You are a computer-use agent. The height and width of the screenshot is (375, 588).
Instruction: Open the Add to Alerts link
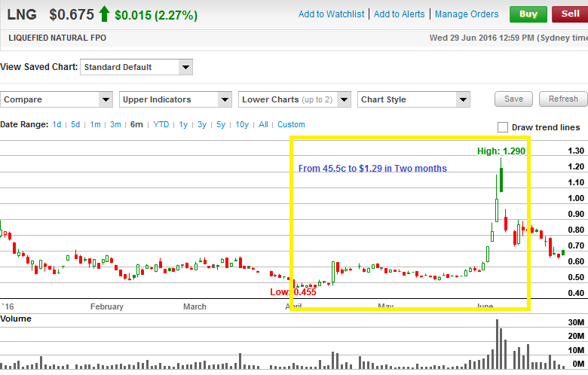[399, 14]
